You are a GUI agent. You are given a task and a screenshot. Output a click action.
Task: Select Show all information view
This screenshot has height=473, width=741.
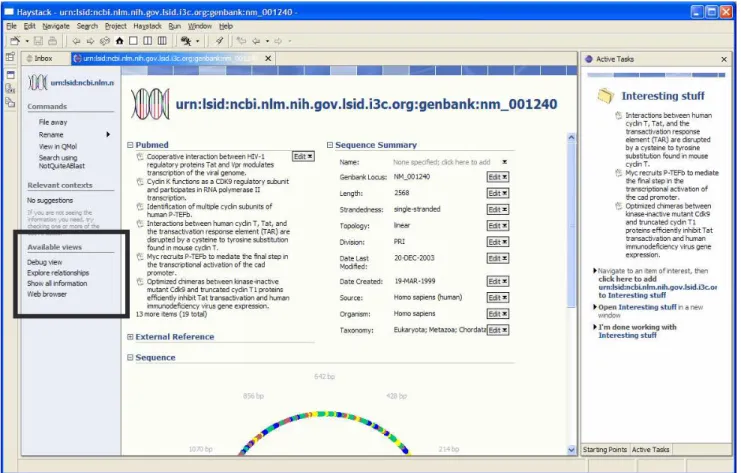(57, 284)
